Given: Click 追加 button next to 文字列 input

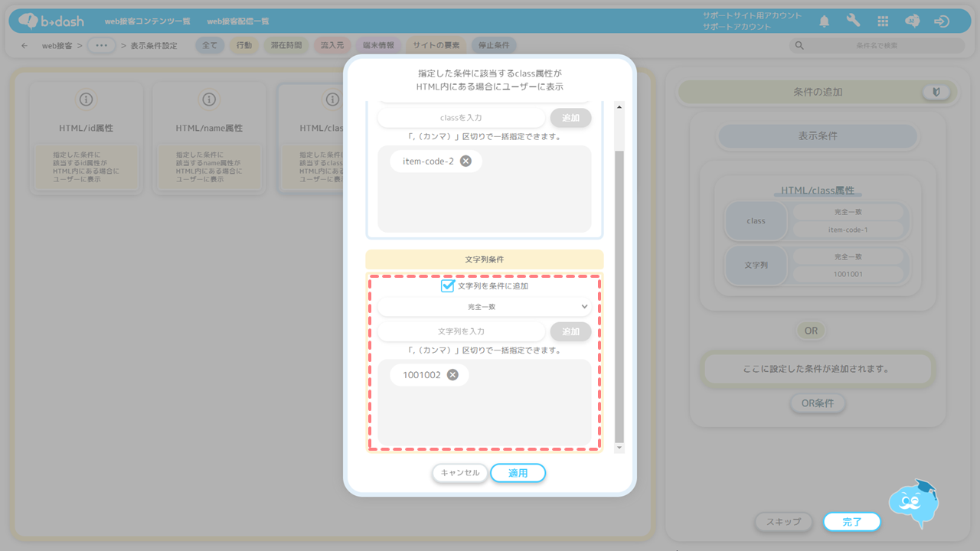Looking at the screenshot, I should click(571, 331).
